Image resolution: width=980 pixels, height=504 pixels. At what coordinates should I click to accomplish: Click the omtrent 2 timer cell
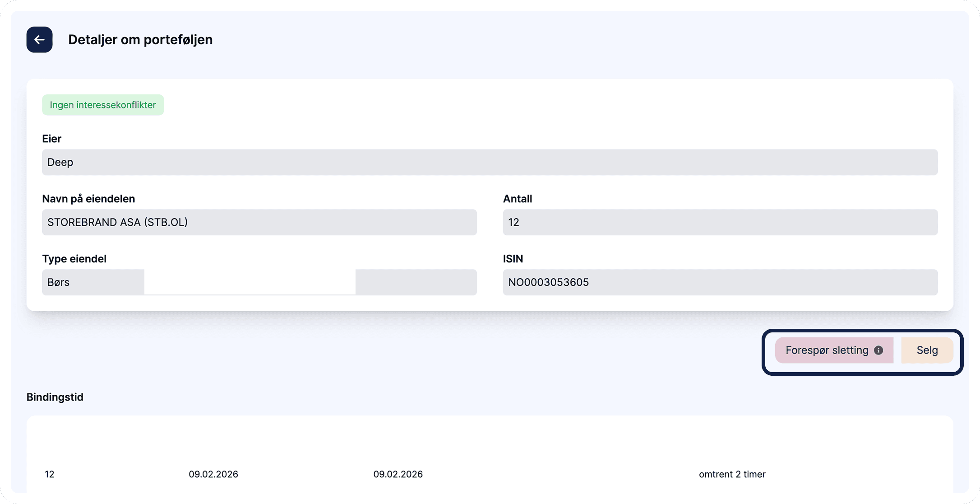[732, 474]
